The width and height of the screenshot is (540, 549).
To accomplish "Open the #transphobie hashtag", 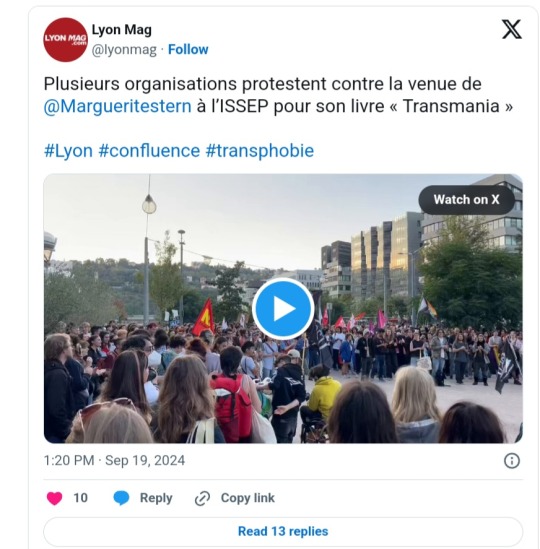I will pyautogui.click(x=259, y=151).
